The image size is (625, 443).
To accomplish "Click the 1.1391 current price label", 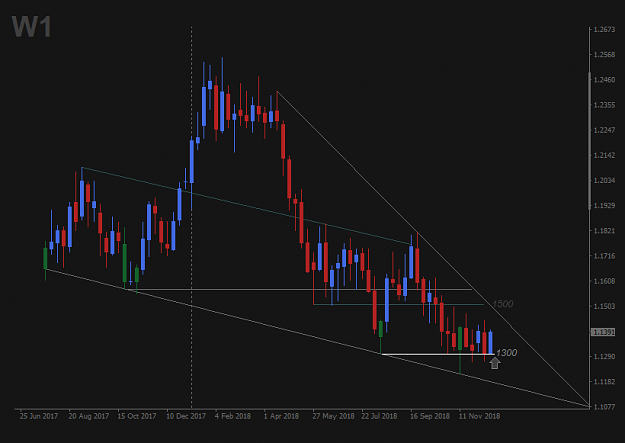I will tap(603, 332).
